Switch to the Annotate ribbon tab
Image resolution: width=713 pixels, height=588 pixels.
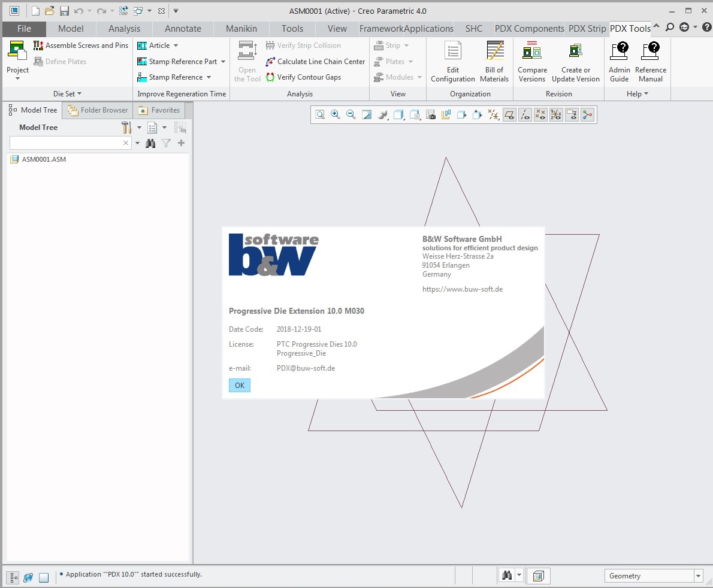click(183, 29)
